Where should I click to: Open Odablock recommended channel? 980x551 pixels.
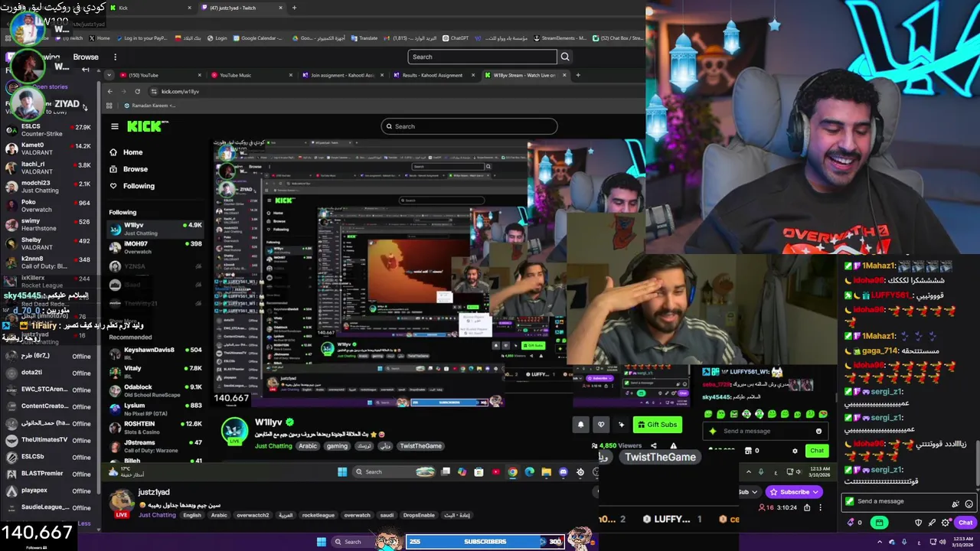[x=155, y=390]
